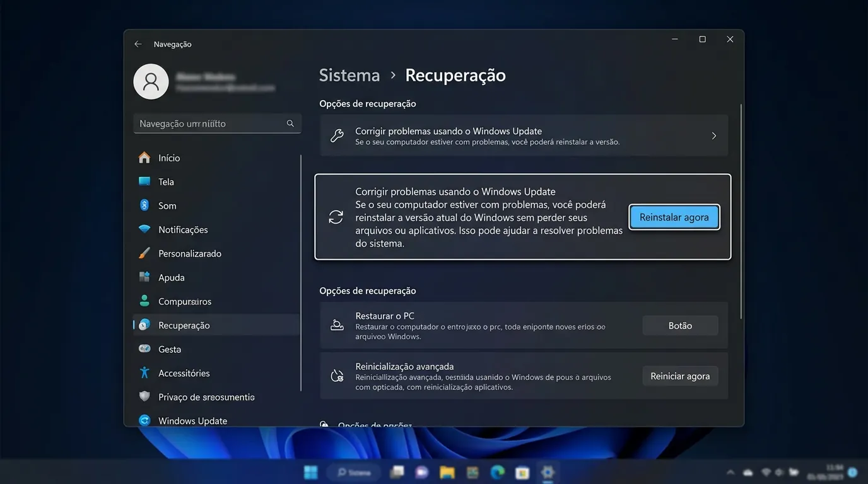This screenshot has width=868, height=484.
Task: Open File Explorer from the taskbar
Action: 447,472
